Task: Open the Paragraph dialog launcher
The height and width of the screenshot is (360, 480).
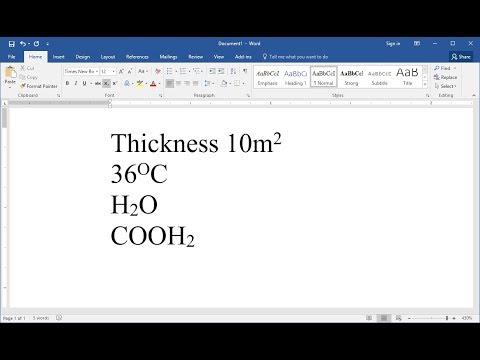Action: coord(248,96)
